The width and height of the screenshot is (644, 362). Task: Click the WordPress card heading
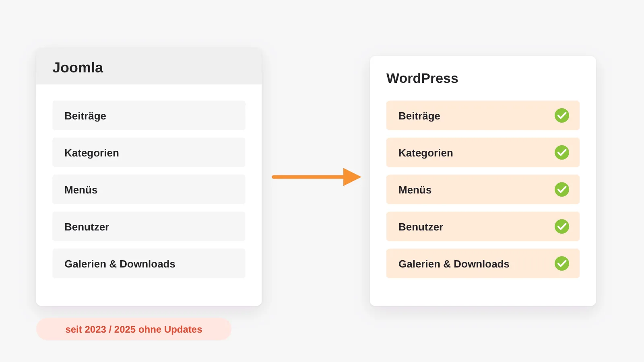coord(422,78)
